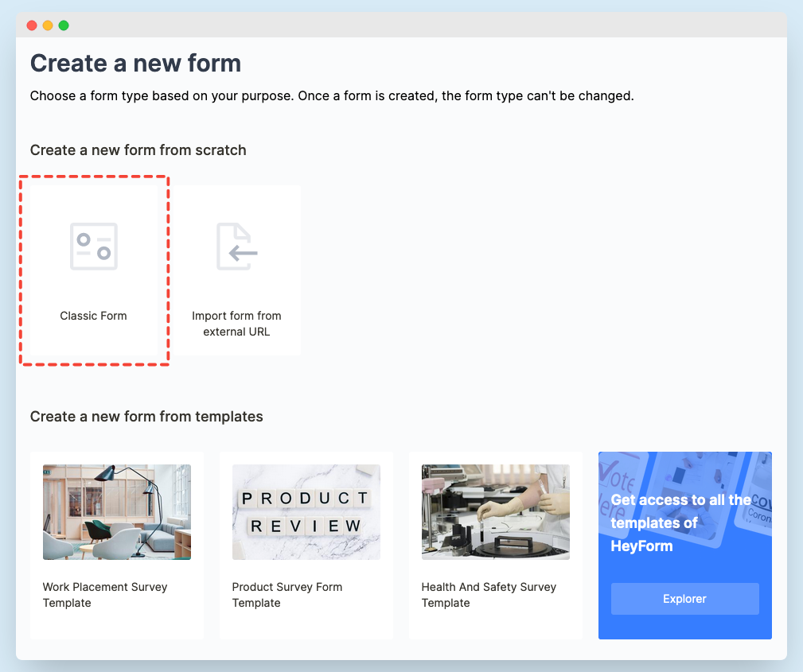Click the import form arrow icon
Viewport: 803px width, 672px height.
point(236,247)
